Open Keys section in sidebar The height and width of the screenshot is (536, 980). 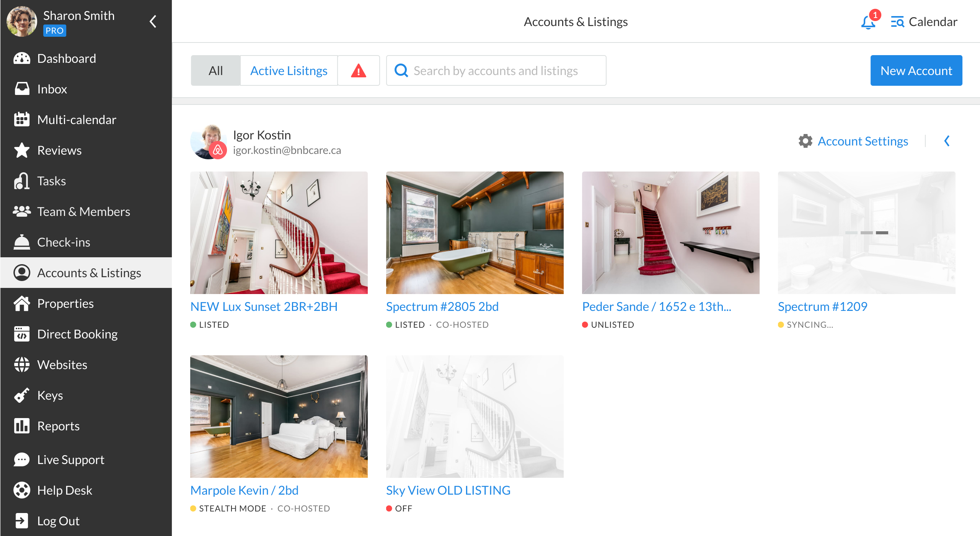(50, 395)
